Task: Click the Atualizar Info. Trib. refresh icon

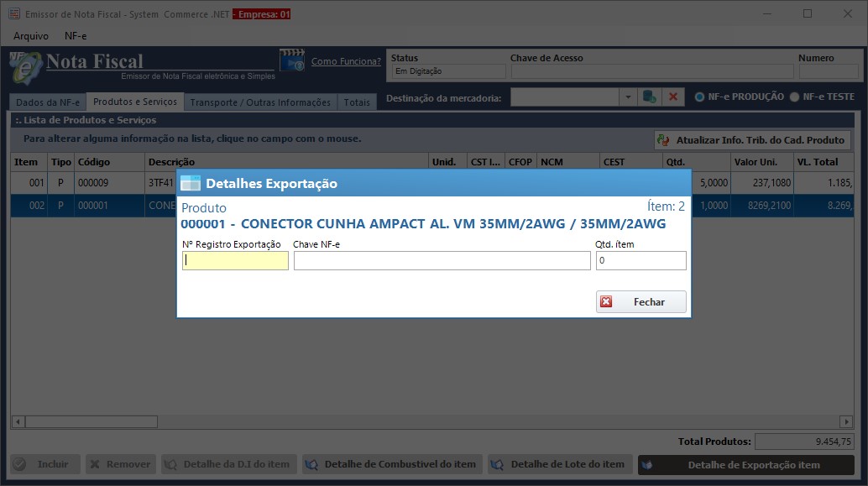Action: pyautogui.click(x=664, y=141)
